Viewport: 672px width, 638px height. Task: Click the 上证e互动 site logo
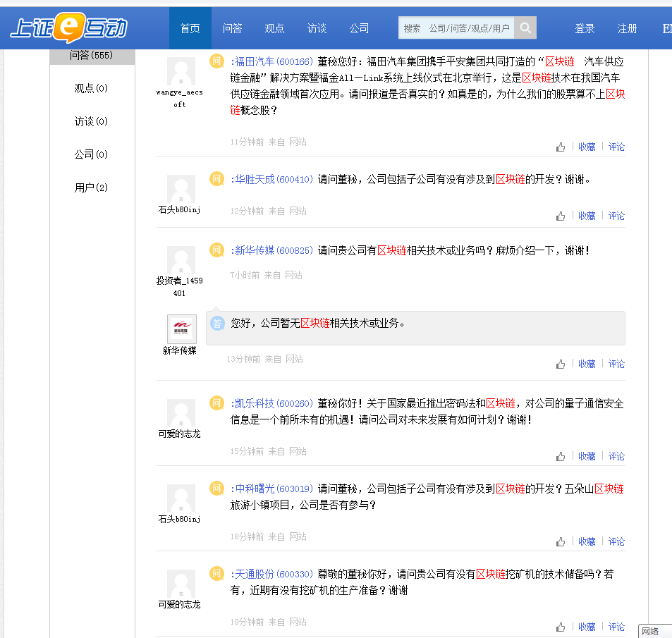coord(68,27)
